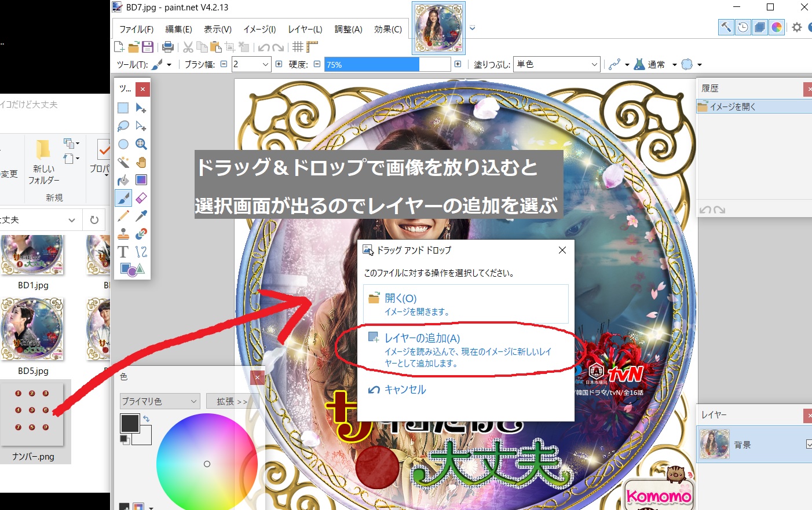Choose レイヤーの追加(A) in the dialog

(466, 350)
